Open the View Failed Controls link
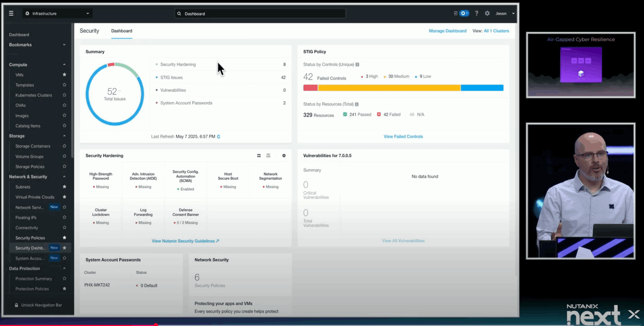 pyautogui.click(x=403, y=136)
